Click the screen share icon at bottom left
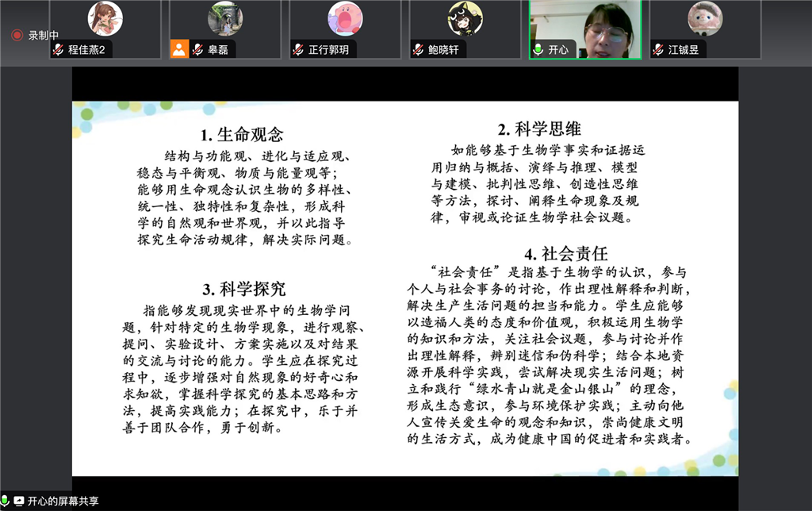 (19, 501)
